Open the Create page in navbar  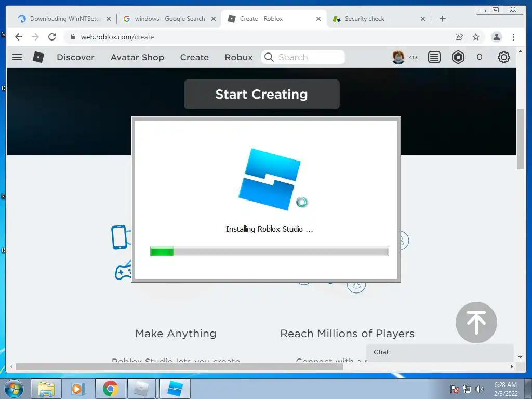[x=194, y=57]
